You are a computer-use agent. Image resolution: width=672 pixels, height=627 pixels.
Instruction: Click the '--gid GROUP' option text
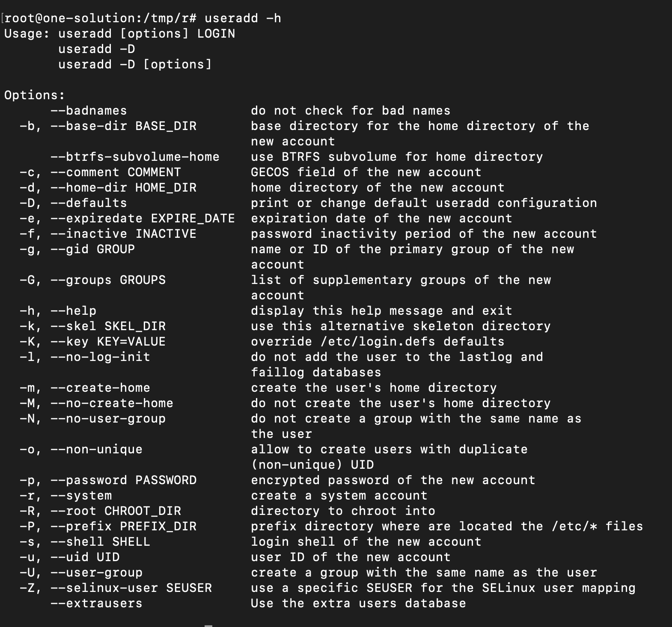92,249
